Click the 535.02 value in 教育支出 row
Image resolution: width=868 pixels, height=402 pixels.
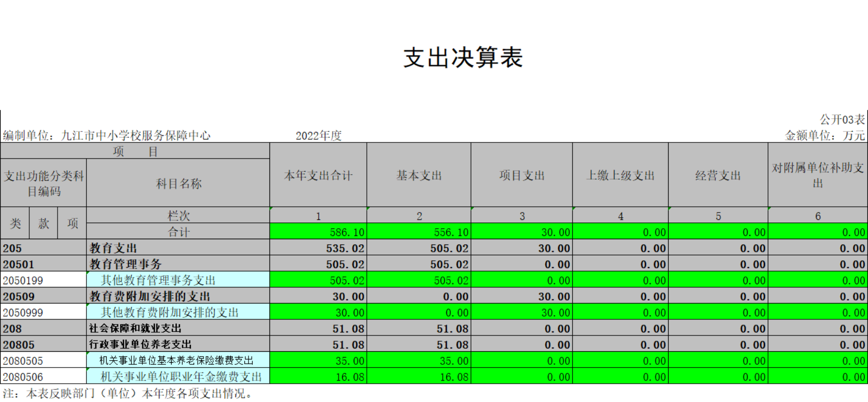(318, 248)
